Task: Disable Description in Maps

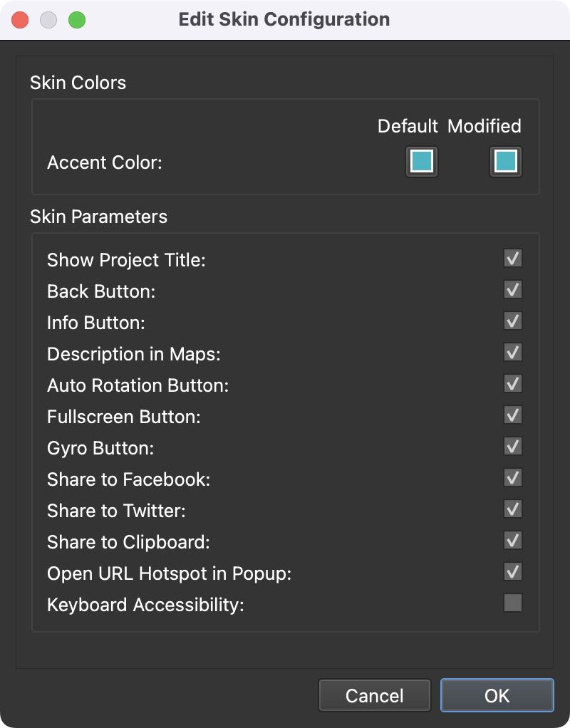Action: point(512,352)
